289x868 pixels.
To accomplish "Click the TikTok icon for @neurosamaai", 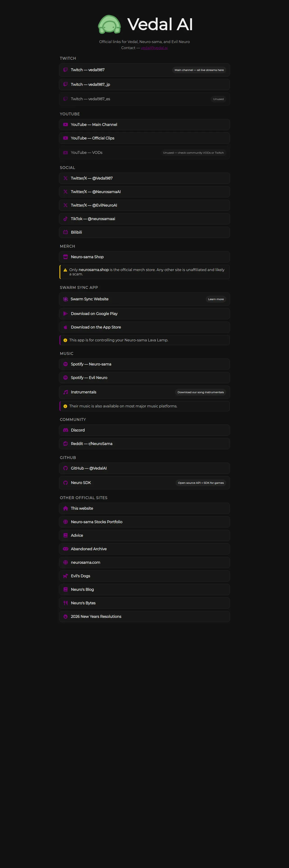I will point(65,219).
